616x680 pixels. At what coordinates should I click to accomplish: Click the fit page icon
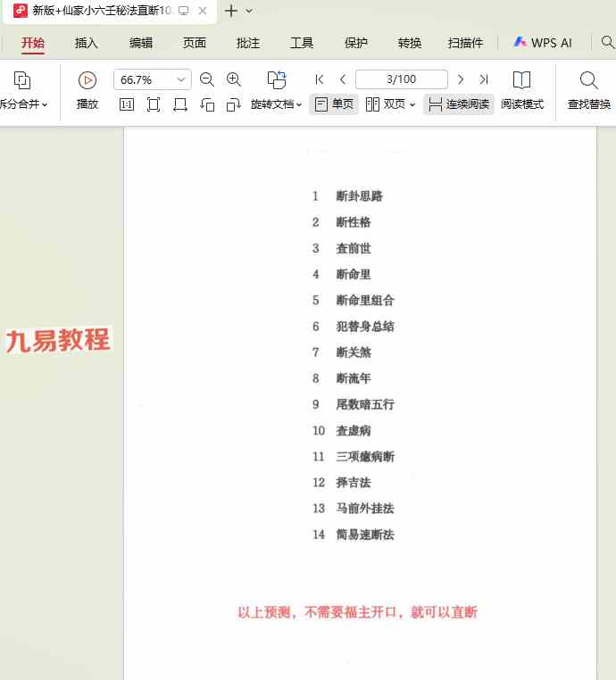click(154, 104)
